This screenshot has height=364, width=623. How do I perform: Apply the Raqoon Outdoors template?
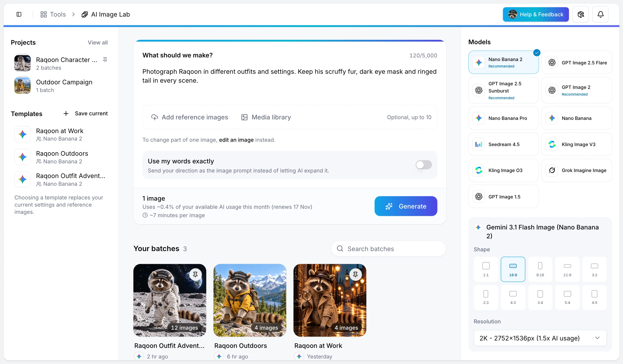pos(61,157)
